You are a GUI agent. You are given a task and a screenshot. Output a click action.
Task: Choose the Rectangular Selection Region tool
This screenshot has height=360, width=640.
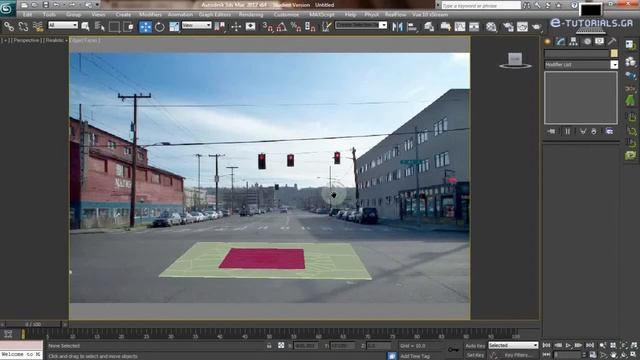click(x=114, y=27)
